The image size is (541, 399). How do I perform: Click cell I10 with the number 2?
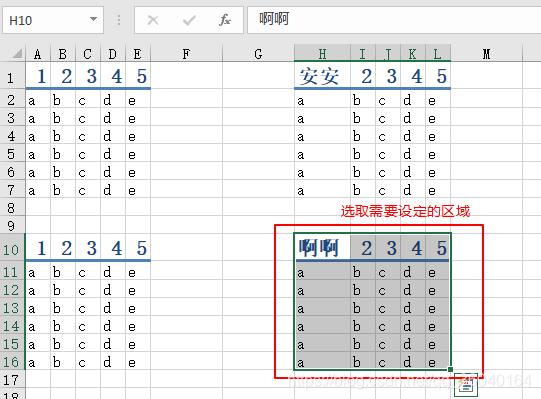pos(363,247)
